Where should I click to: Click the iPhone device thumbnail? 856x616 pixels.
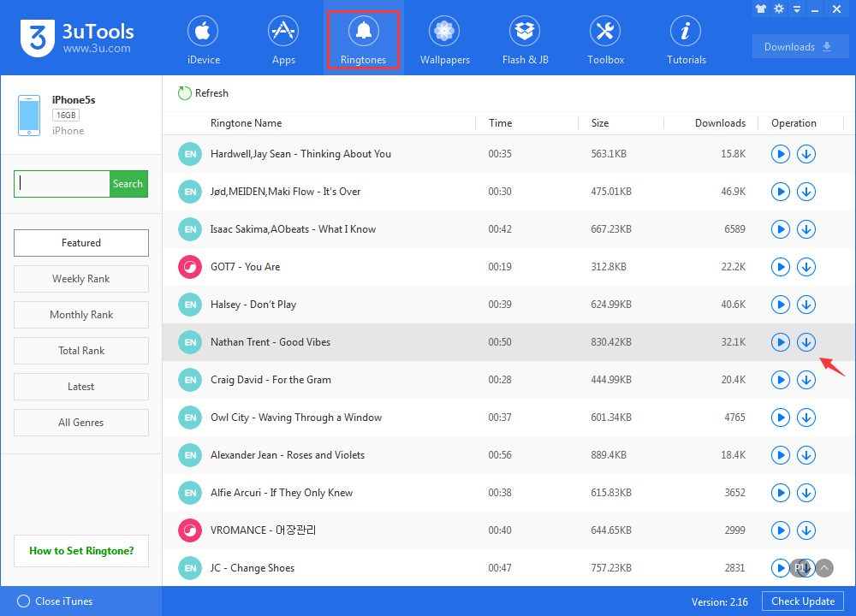click(29, 115)
